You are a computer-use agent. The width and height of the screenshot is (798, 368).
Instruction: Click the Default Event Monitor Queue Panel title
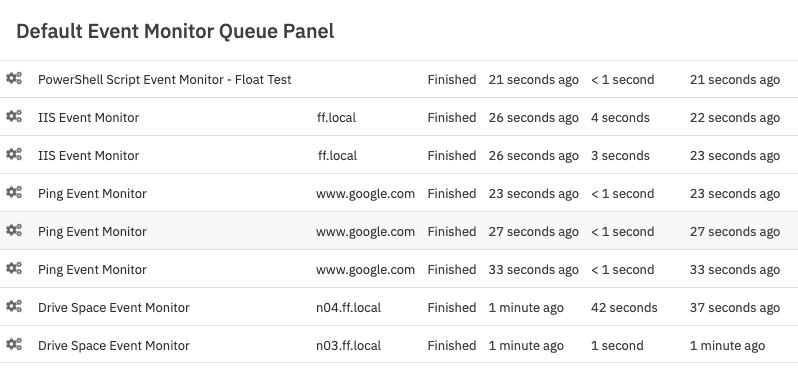point(175,31)
